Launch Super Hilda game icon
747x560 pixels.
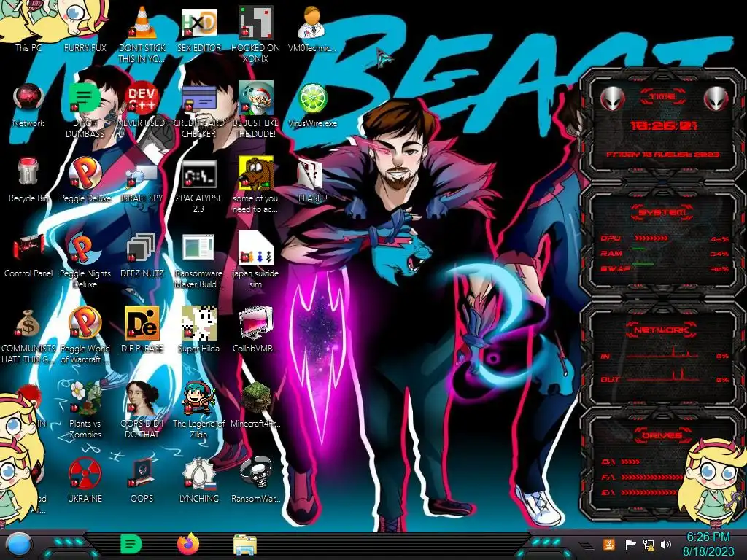198,323
